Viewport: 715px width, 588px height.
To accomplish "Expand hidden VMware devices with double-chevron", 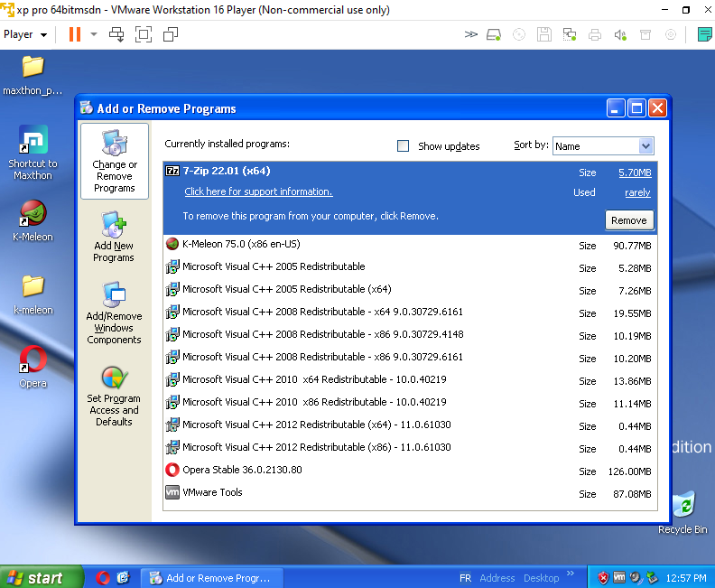I will click(470, 34).
